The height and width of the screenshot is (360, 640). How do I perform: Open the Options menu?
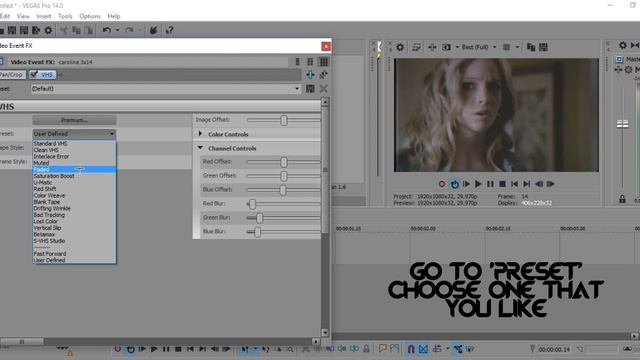90,16
